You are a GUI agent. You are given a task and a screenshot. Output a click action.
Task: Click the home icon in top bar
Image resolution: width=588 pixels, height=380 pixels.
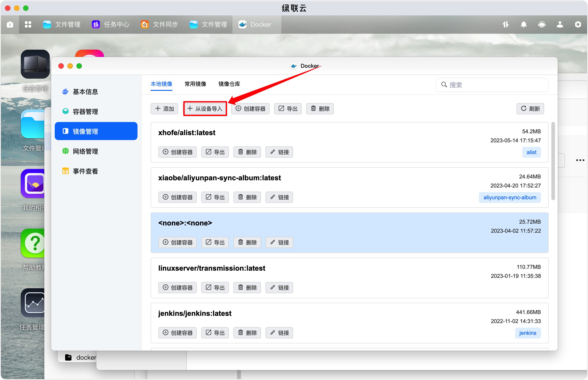click(x=10, y=24)
